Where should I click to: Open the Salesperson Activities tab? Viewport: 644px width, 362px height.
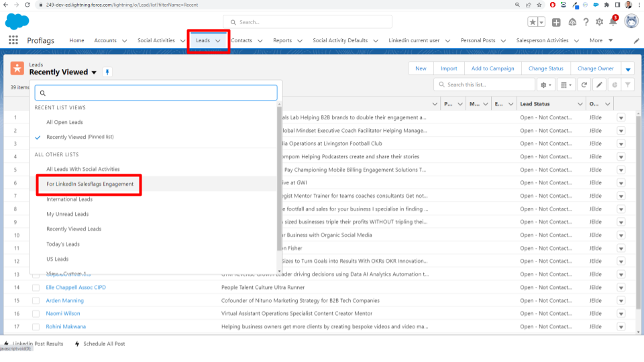542,40
